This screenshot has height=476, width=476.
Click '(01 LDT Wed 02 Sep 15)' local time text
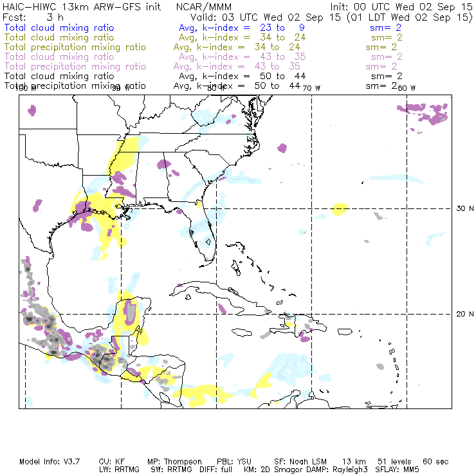pos(410,17)
